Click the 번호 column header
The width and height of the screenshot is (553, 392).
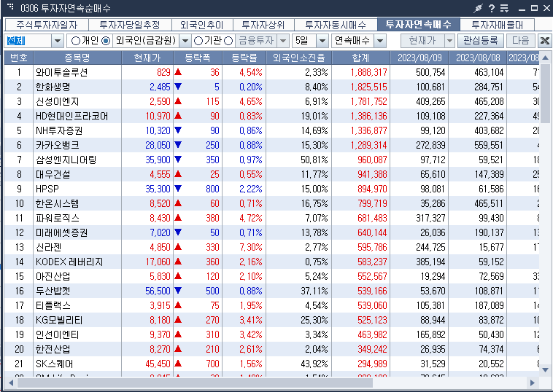click(x=19, y=58)
